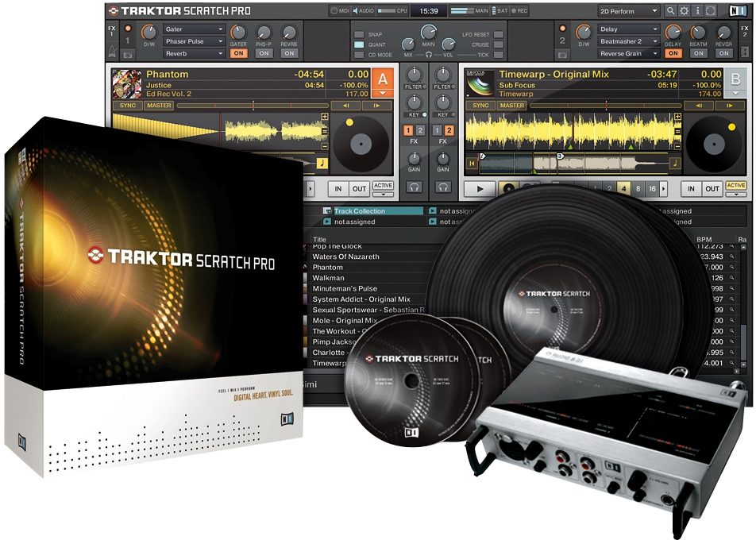The width and height of the screenshot is (756, 540).
Task: Click the headphone cue button under deck A gain
Action: (x=414, y=187)
